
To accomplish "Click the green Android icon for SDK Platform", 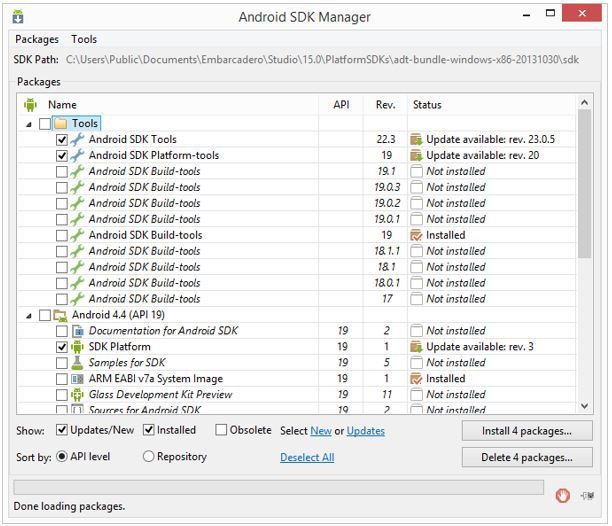I will [77, 347].
